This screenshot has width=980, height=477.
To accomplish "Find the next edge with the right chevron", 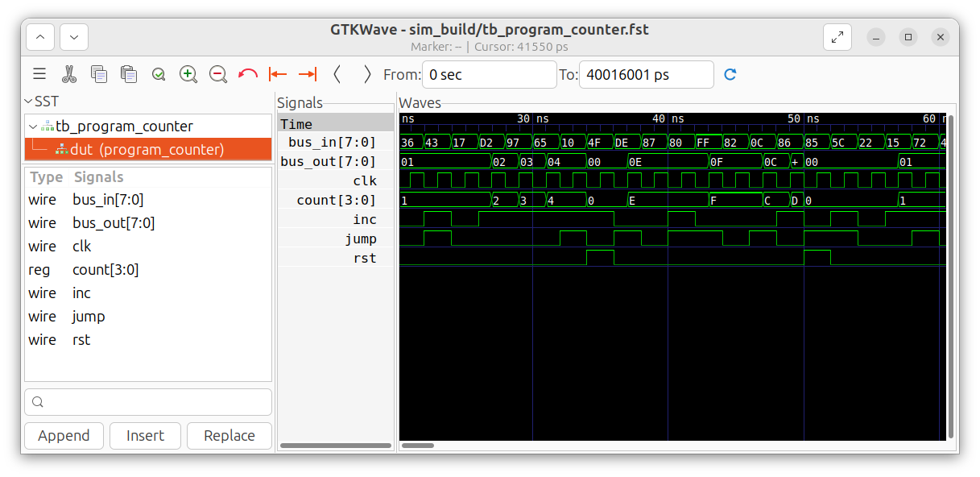I will pyautogui.click(x=367, y=74).
